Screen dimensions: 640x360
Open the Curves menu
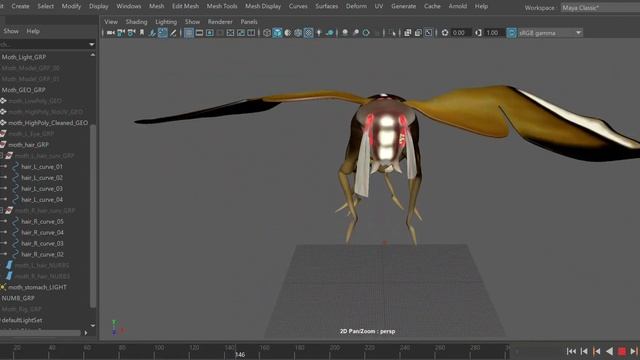(298, 6)
